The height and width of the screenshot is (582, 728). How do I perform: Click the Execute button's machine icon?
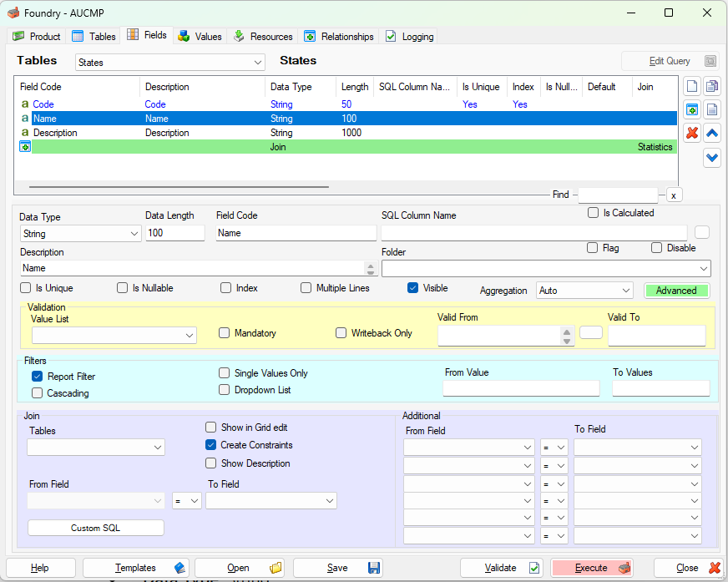point(624,568)
